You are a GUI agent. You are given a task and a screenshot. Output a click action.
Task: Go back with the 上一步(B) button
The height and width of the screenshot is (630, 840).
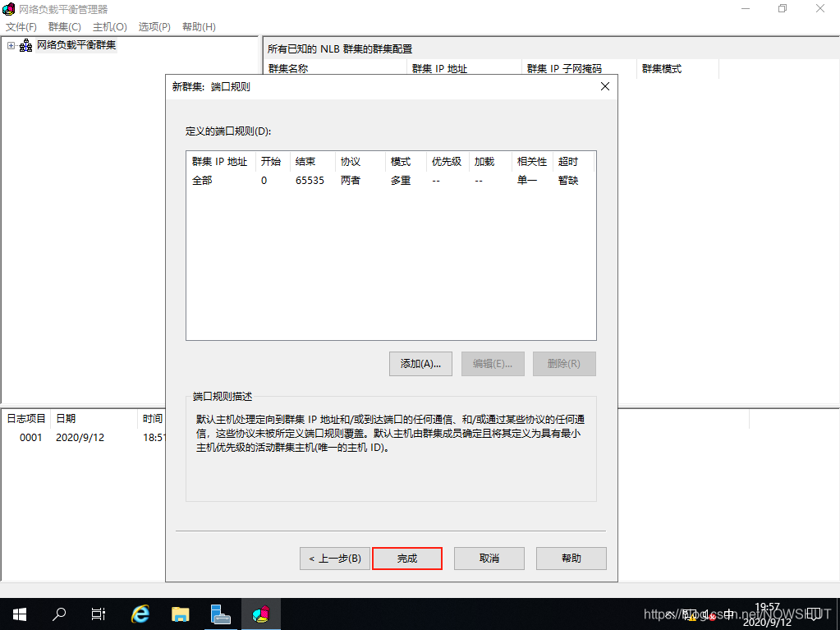click(x=334, y=559)
